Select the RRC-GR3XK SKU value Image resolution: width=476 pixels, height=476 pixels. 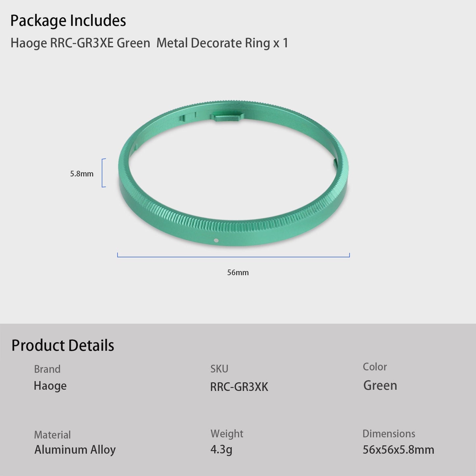coord(239,387)
